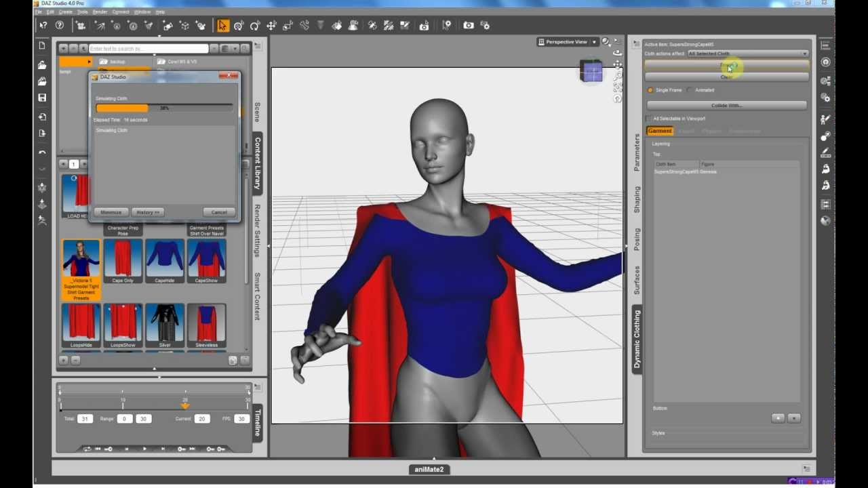Open the Render menu

tap(100, 12)
